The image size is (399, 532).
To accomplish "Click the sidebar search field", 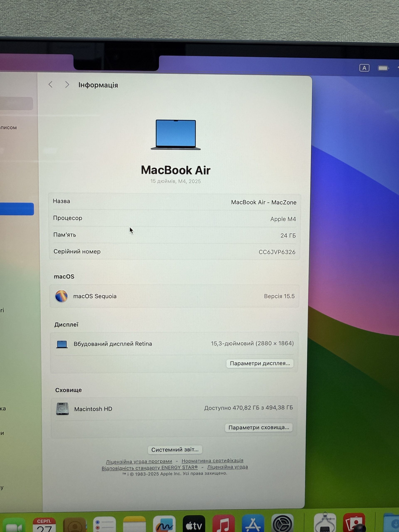I will (16, 103).
